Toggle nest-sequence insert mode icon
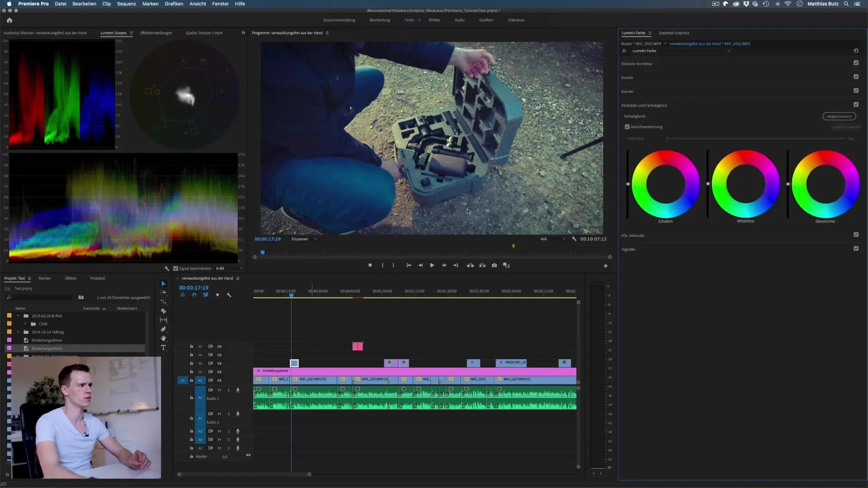This screenshot has height=488, width=868. click(x=183, y=295)
